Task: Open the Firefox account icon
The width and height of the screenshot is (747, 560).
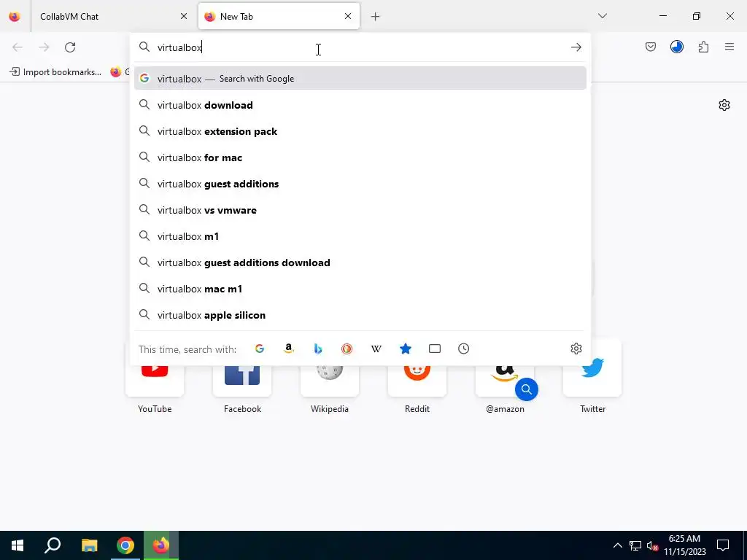Action: [x=677, y=47]
